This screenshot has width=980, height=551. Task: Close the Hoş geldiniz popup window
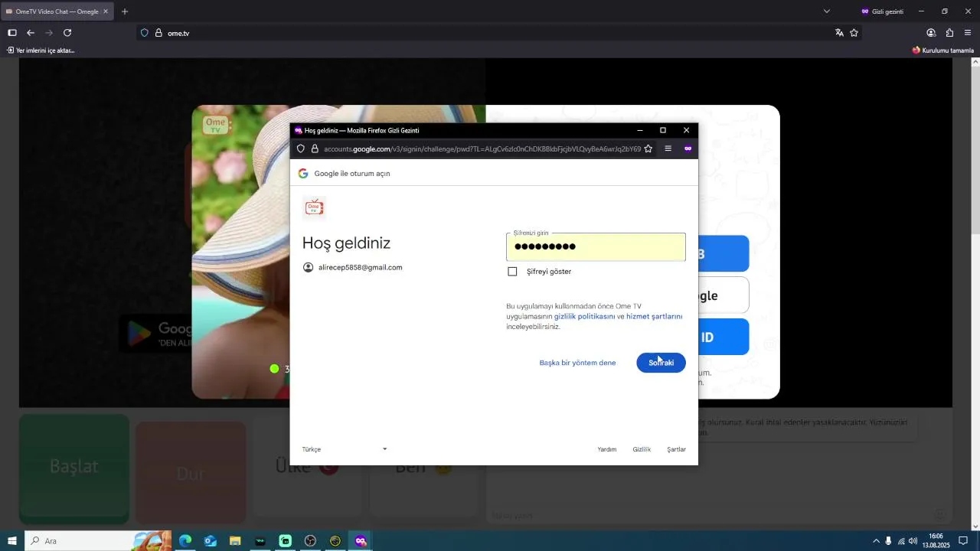[686, 130]
